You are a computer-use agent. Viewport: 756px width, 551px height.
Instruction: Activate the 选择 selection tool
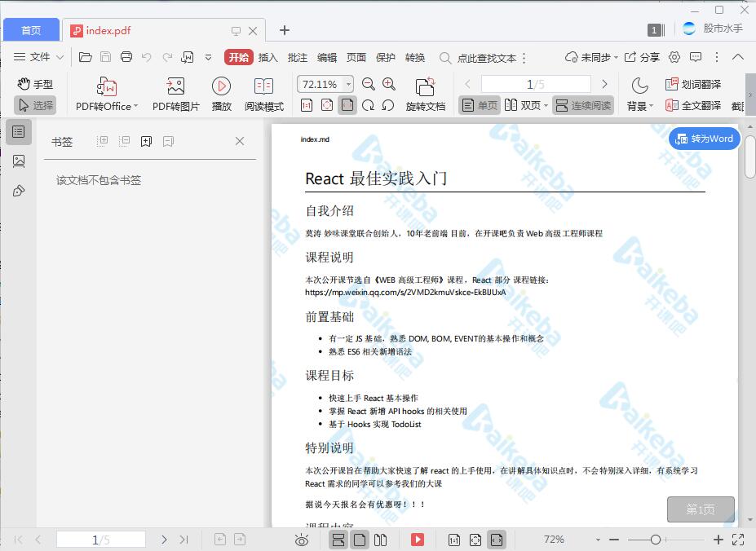tap(36, 104)
